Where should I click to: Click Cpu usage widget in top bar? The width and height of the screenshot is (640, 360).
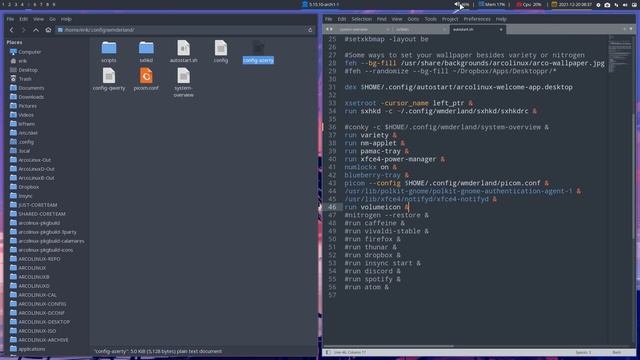click(529, 4)
